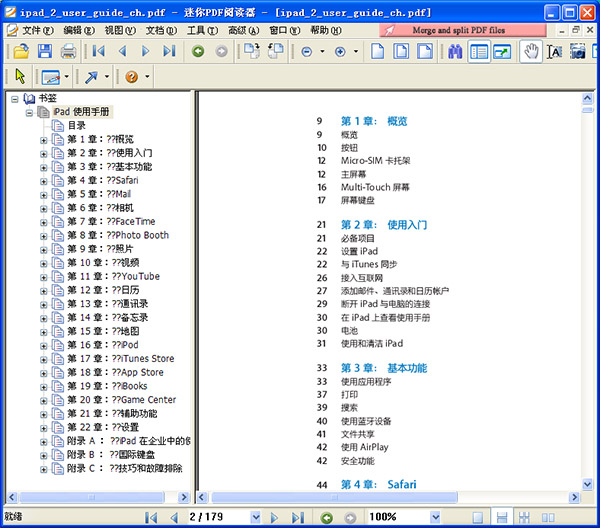Open the help icon dropdown arrow
This screenshot has width=600, height=528.
[147, 77]
